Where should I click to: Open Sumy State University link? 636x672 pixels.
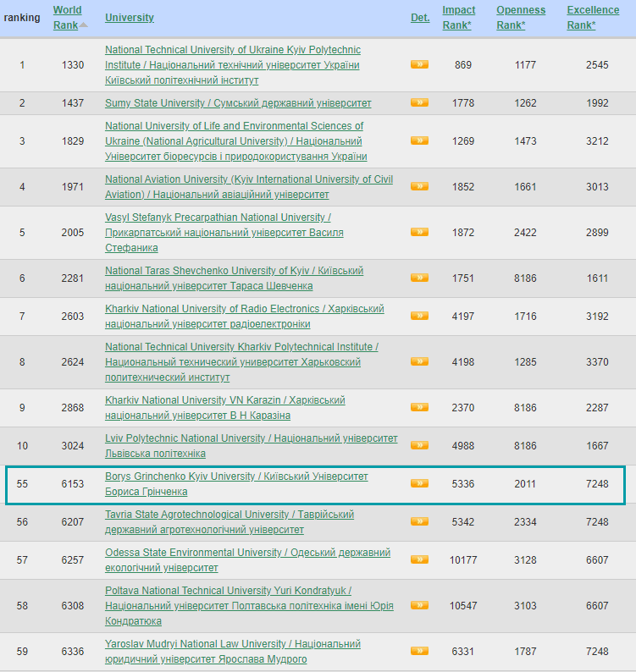point(238,103)
